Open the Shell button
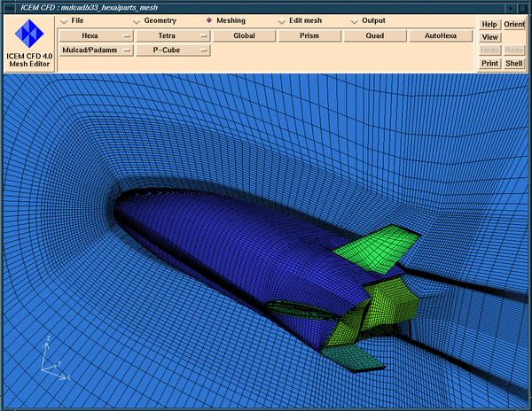The height and width of the screenshot is (411, 532). (x=514, y=64)
